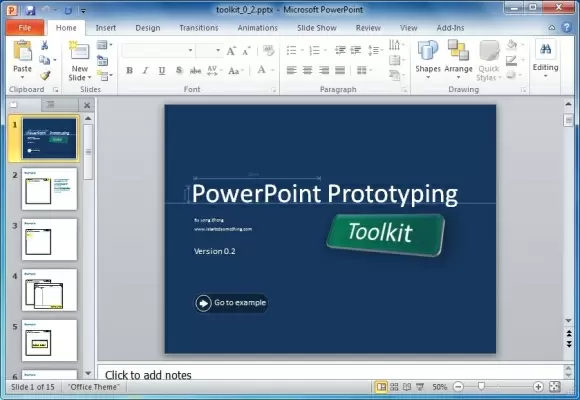Switch to the Slide Show tab
The width and height of the screenshot is (580, 400).
tap(317, 28)
